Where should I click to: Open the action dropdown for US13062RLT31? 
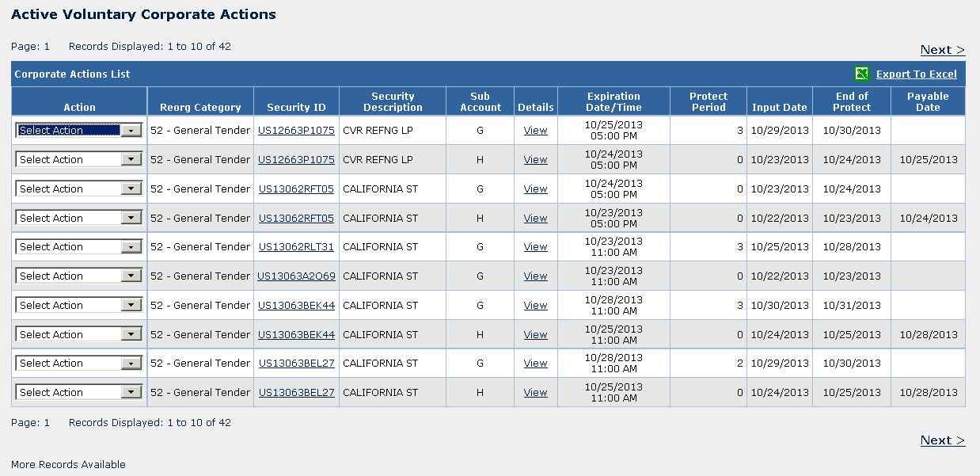(78, 246)
